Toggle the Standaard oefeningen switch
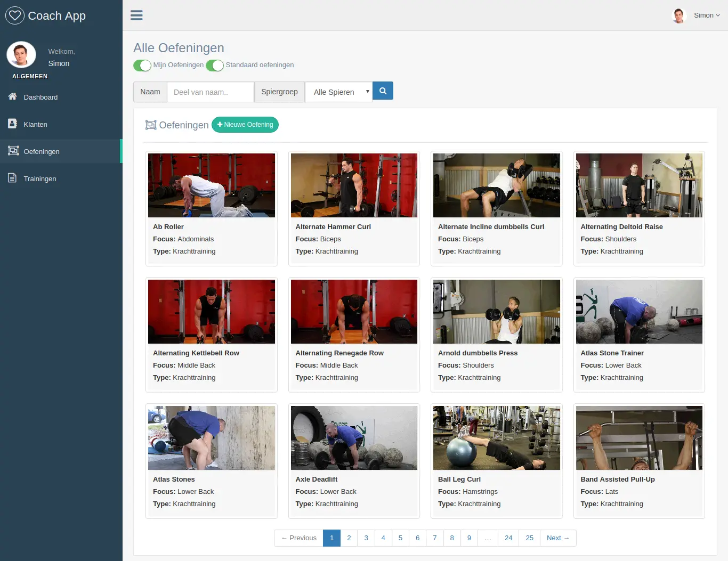The width and height of the screenshot is (728, 561). [x=215, y=65]
